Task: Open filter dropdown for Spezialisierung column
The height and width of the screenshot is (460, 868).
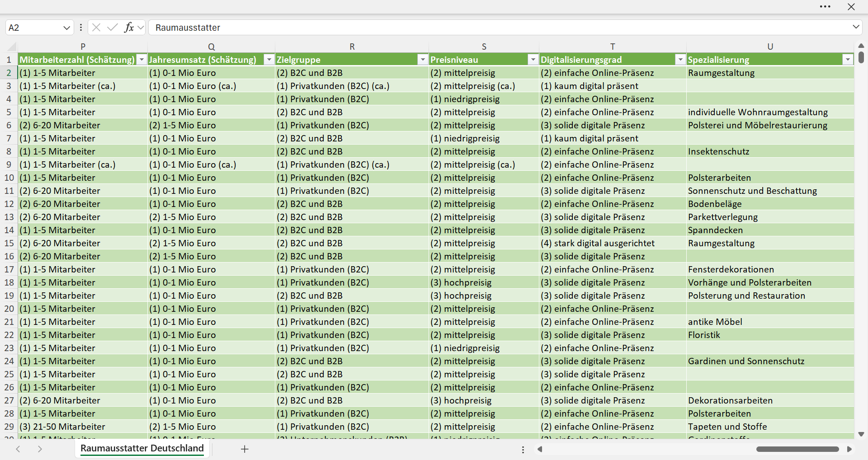Action: click(848, 60)
